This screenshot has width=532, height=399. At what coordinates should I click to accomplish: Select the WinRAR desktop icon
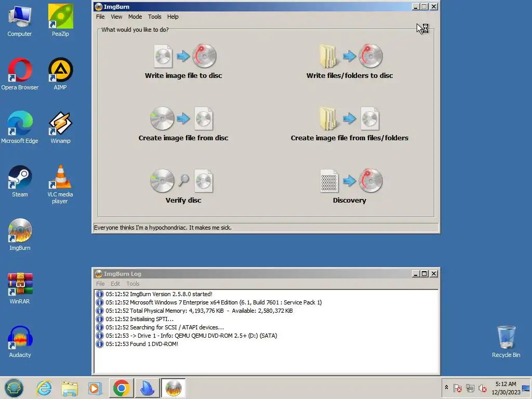(20, 288)
